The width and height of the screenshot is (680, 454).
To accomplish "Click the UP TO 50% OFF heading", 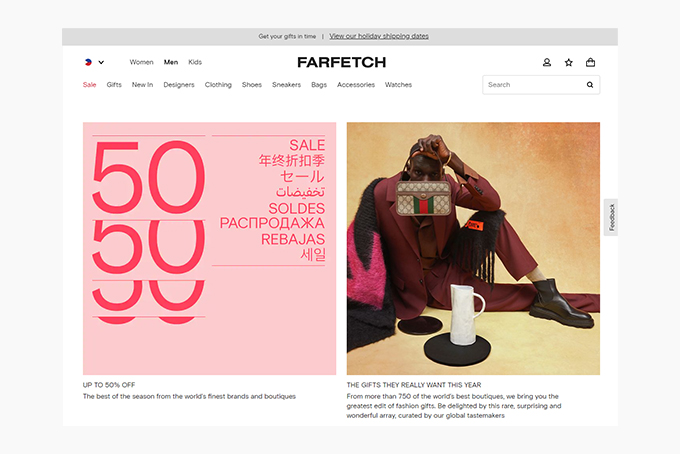I will click(x=109, y=385).
